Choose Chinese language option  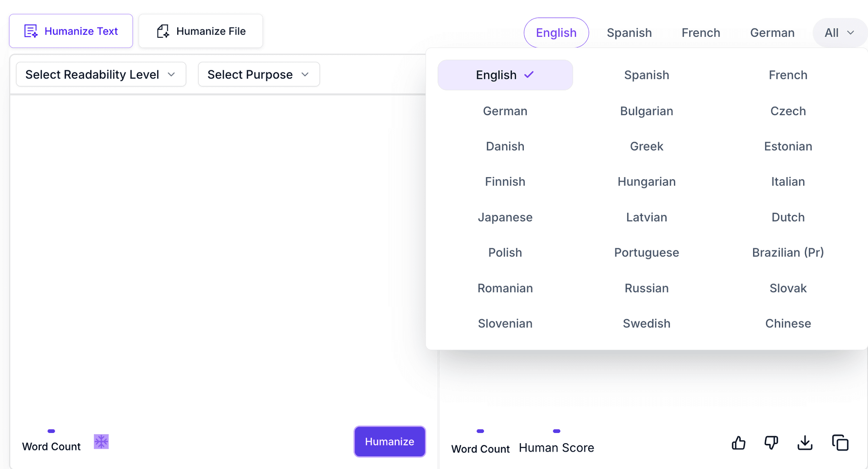click(787, 324)
